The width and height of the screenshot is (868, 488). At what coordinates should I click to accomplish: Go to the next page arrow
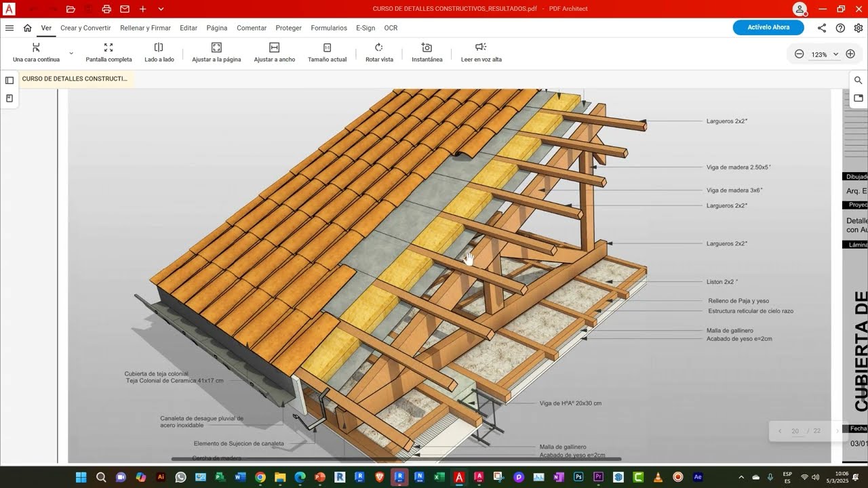click(x=837, y=431)
